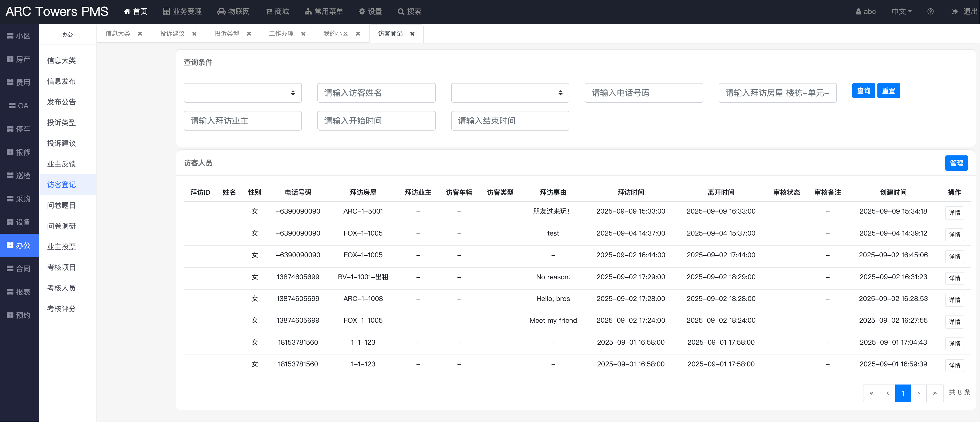Close the 投诉建议 tab with its X
This screenshot has width=980, height=422.
pos(194,34)
